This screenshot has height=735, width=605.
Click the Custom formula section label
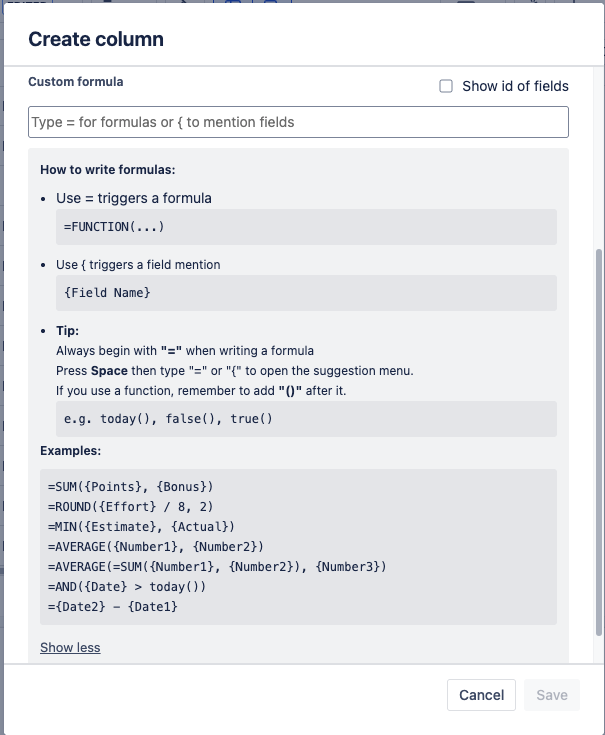pyautogui.click(x=76, y=81)
